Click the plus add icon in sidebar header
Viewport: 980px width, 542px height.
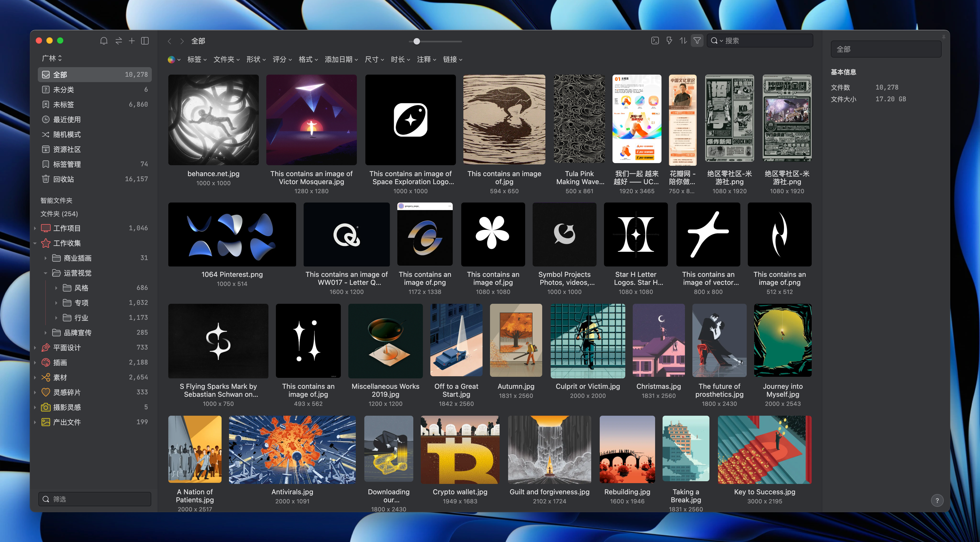point(132,41)
